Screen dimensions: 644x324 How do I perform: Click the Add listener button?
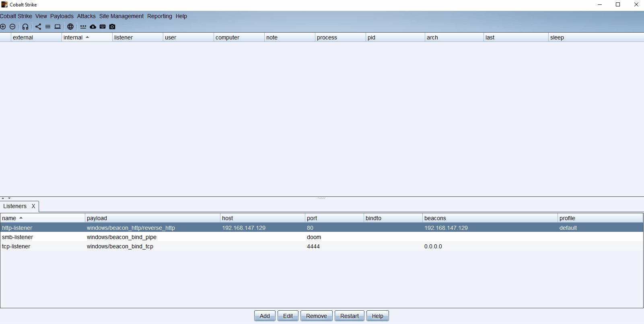pos(265,316)
